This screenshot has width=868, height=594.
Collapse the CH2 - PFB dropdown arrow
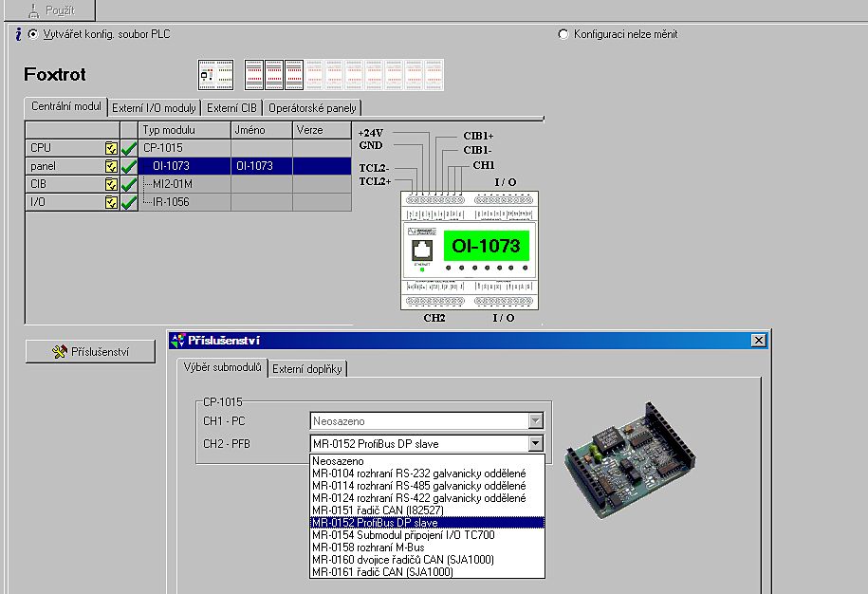[536, 443]
